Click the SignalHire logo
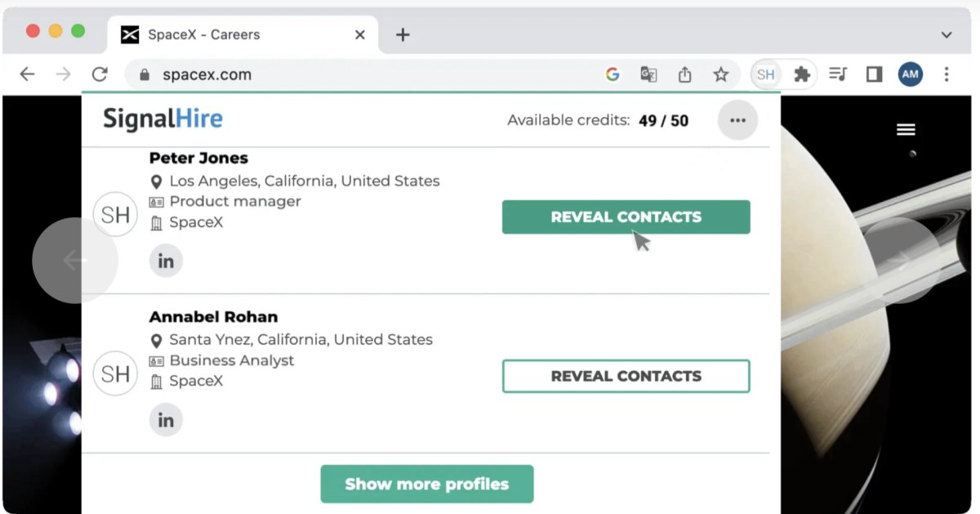The image size is (980, 514). pyautogui.click(x=163, y=119)
